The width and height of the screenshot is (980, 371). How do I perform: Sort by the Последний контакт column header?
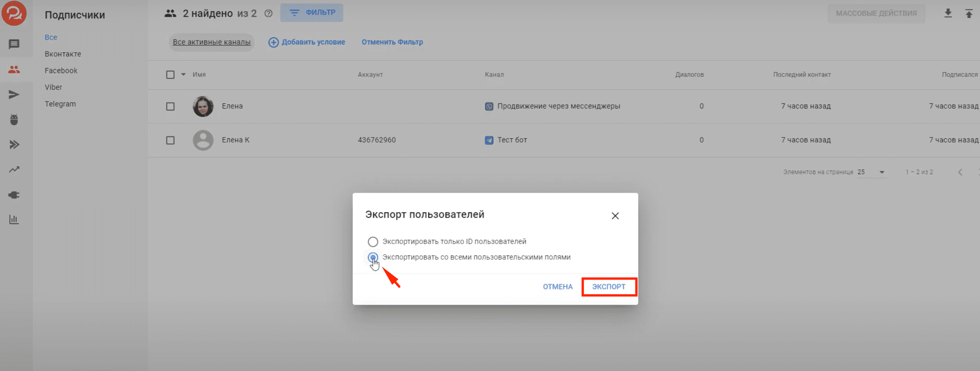(x=802, y=75)
